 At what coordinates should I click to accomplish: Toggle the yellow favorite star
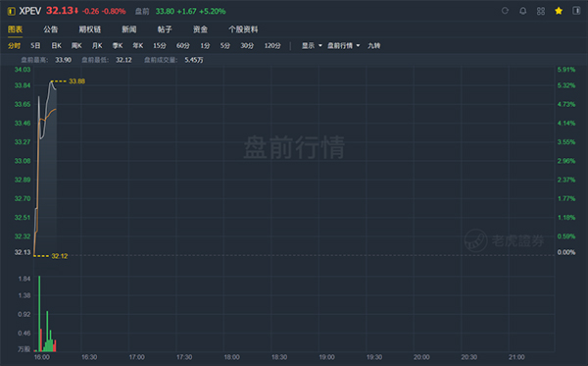pyautogui.click(x=559, y=11)
